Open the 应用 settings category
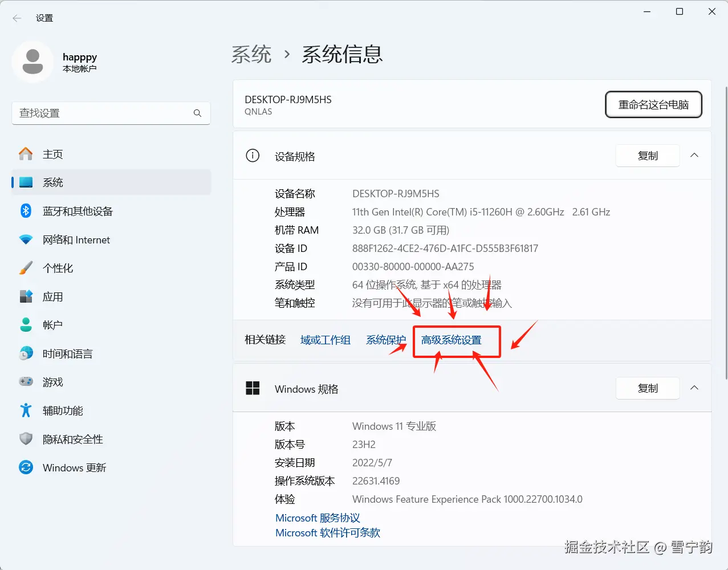This screenshot has width=728, height=570. (111, 296)
